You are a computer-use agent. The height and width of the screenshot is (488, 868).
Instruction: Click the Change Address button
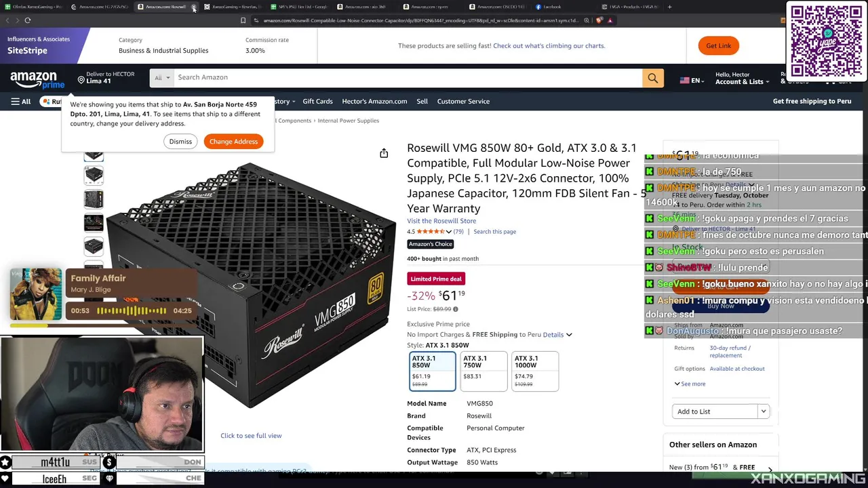[233, 142]
